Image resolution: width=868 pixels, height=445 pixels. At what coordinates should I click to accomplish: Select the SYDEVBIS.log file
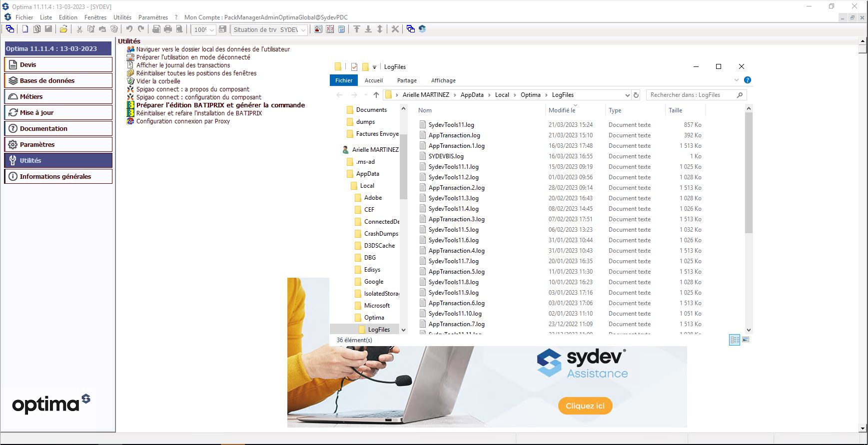point(446,156)
